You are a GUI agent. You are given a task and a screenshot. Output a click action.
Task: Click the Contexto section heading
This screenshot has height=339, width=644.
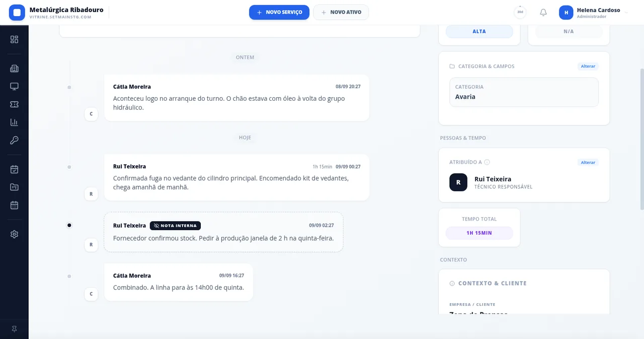point(453,260)
